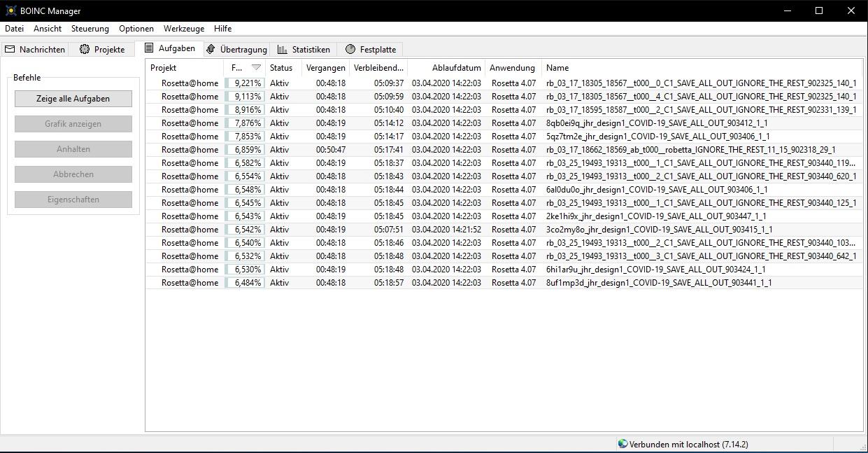Screen dimensions: 868x453
Task: Open the Ansicht menu
Action: click(x=48, y=29)
